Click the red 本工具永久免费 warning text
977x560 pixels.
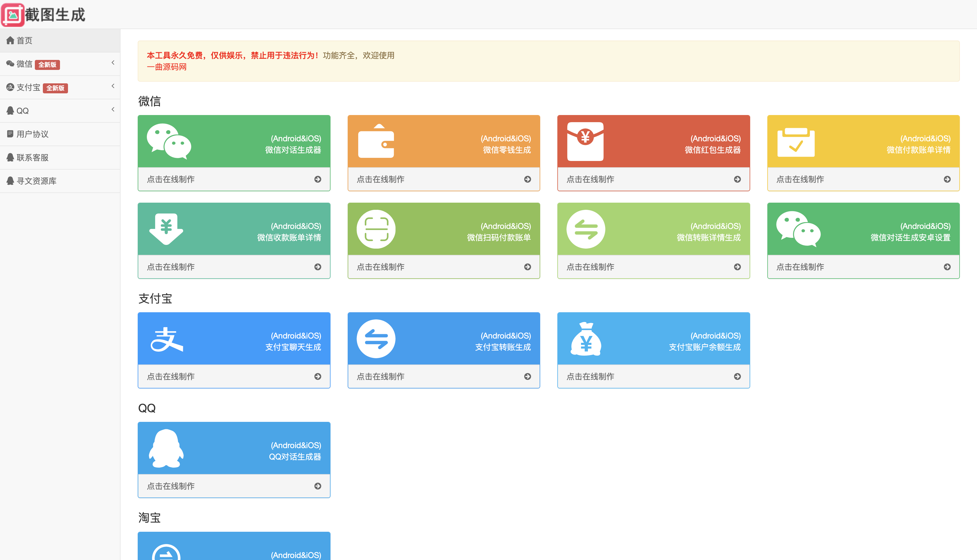pos(233,55)
